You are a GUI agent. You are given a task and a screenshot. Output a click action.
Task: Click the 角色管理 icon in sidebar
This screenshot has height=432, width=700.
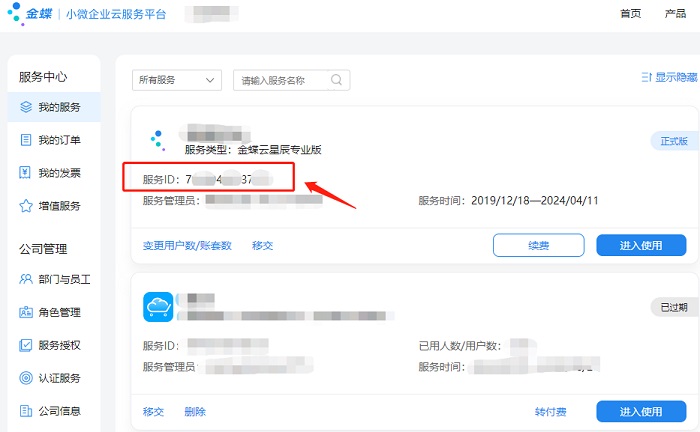tap(26, 312)
